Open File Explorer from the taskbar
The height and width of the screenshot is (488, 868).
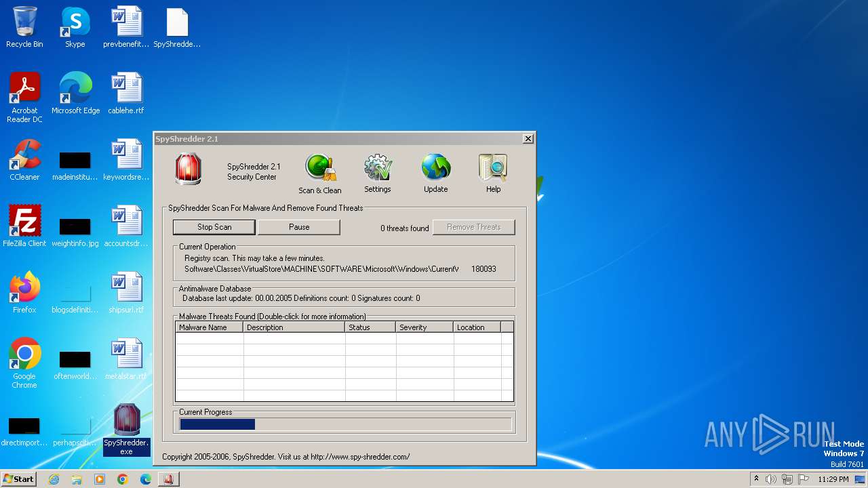pos(77,479)
